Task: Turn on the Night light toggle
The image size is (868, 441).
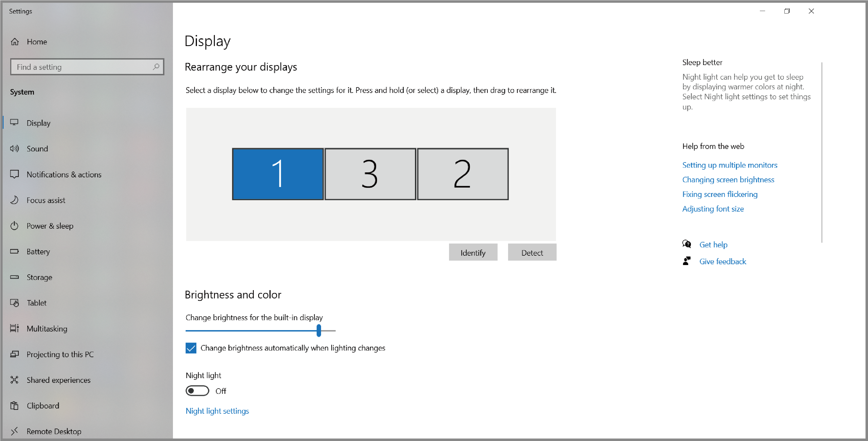Action: tap(197, 391)
